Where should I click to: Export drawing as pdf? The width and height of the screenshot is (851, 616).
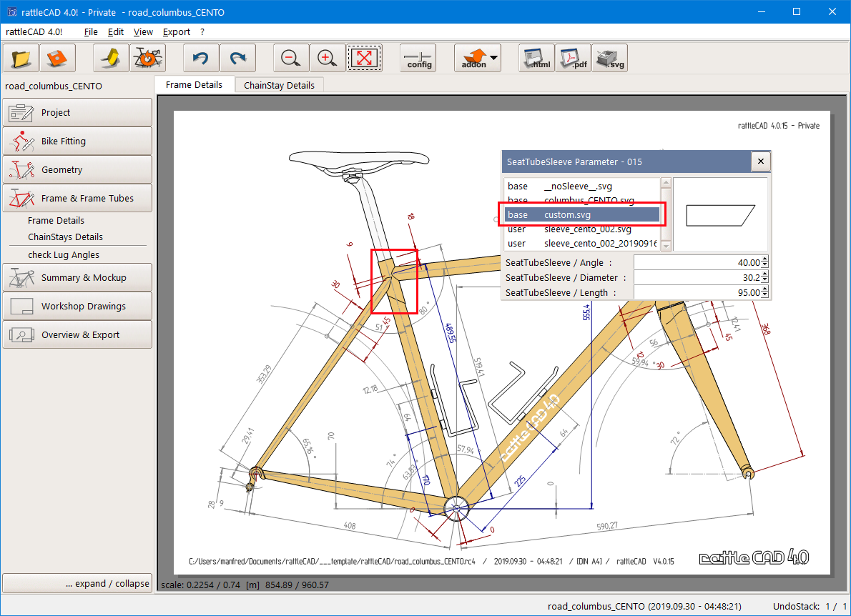(x=573, y=58)
